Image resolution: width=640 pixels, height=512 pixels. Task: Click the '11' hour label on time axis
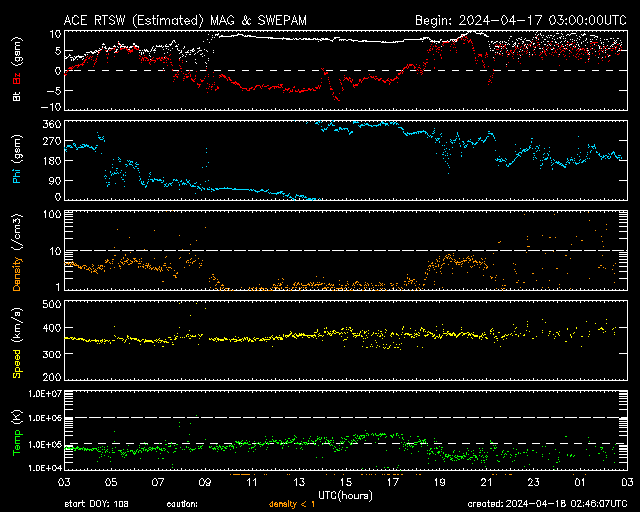coord(252,482)
